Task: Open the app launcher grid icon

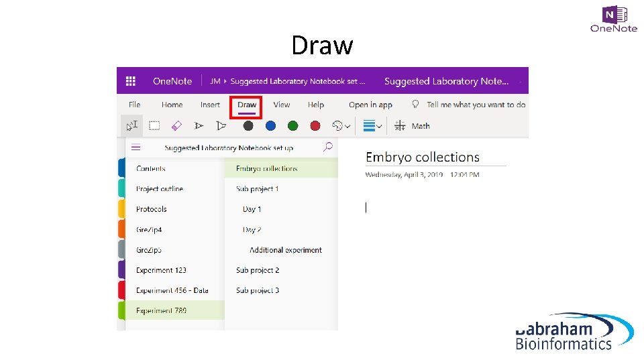Action: click(x=131, y=81)
